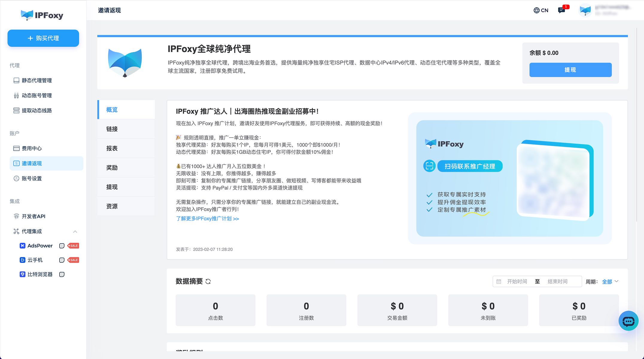The image size is (644, 359).
Task: Click the 余额 $ 0.00 balance text
Action: [544, 53]
